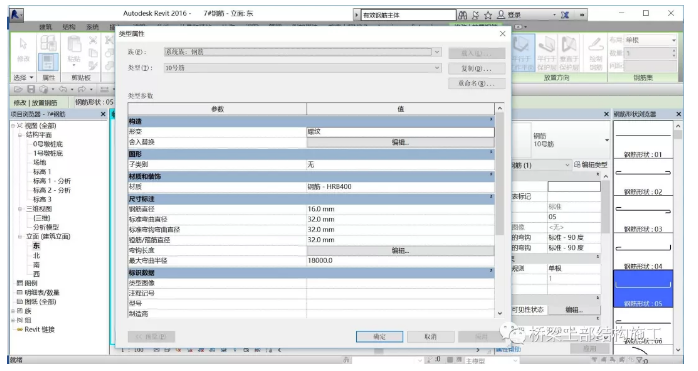The height and width of the screenshot is (371, 698).
Task: Click the favorites star icon in title bar
Action: (x=488, y=15)
